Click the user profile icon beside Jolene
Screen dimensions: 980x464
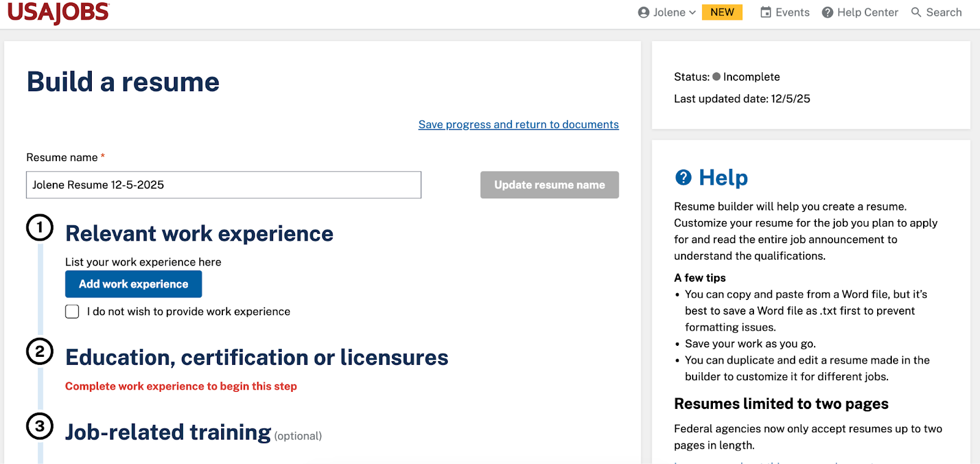[x=643, y=12]
